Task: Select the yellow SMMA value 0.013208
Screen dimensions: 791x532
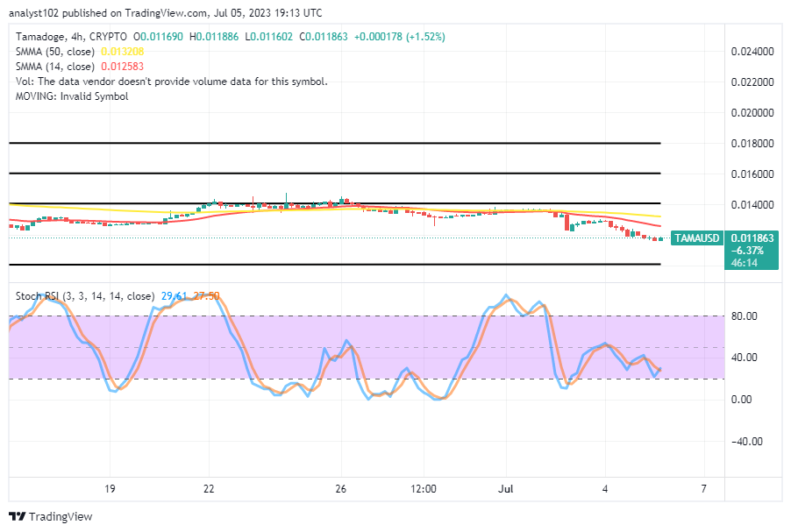Action: (x=122, y=52)
